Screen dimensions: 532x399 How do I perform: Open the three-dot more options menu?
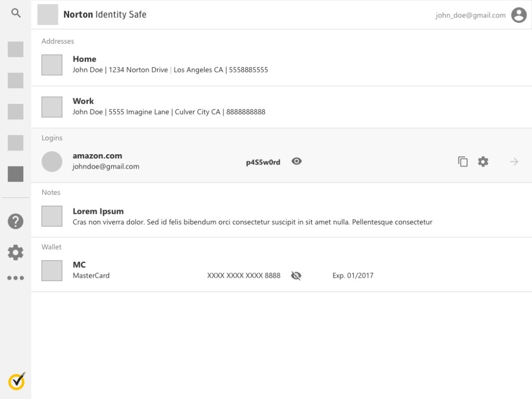(x=15, y=278)
